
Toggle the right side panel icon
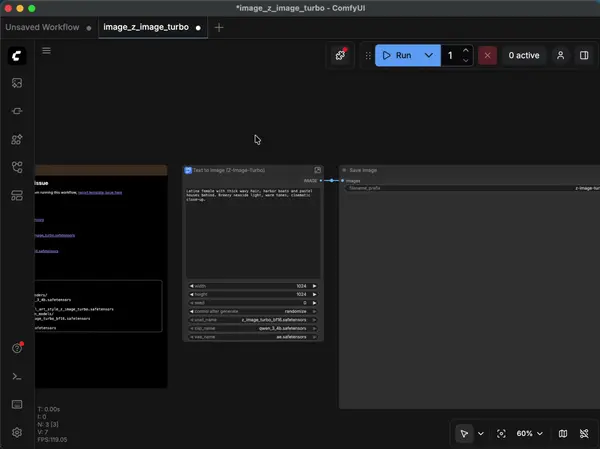click(584, 56)
